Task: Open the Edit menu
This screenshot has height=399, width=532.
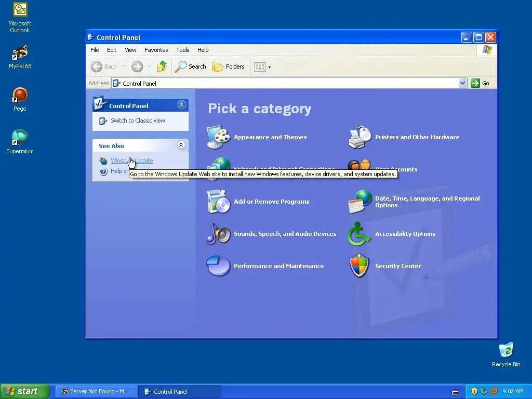Action: point(112,50)
